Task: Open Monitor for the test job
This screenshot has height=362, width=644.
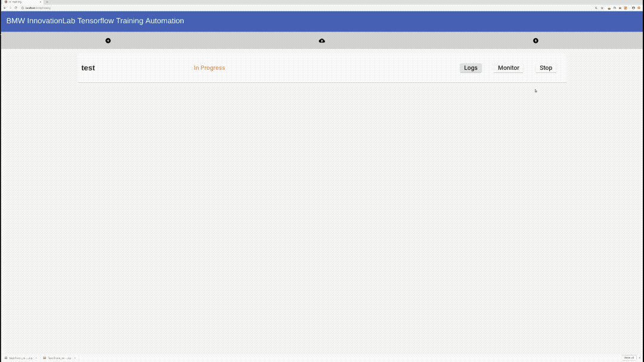Action: pyautogui.click(x=509, y=68)
